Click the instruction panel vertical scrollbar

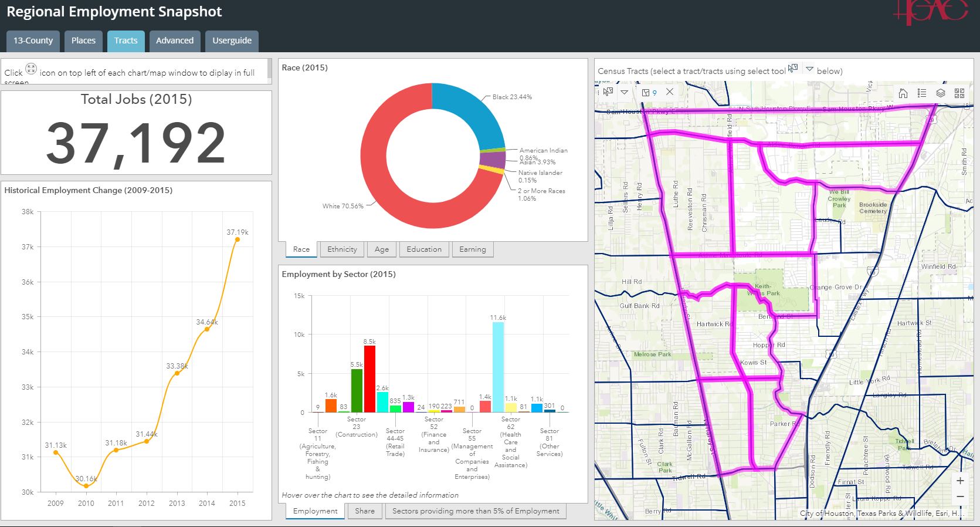coord(269,69)
